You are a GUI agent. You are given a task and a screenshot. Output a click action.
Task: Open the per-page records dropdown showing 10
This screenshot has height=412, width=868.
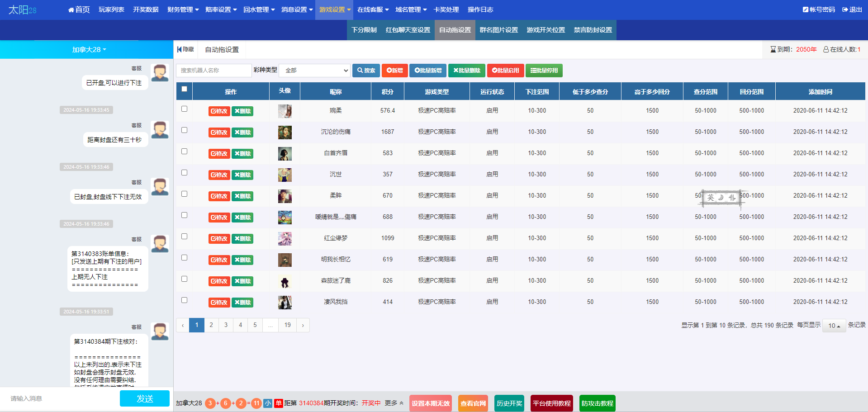[x=835, y=326]
